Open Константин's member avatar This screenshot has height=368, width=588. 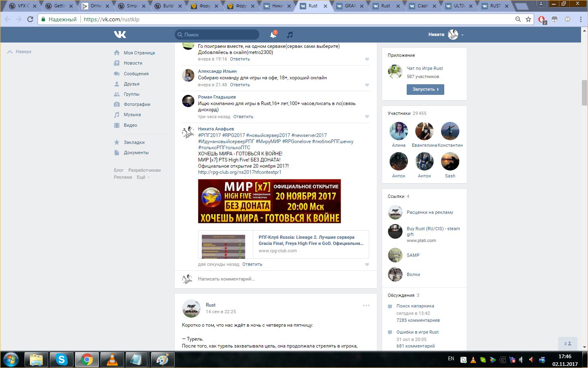pos(450,131)
